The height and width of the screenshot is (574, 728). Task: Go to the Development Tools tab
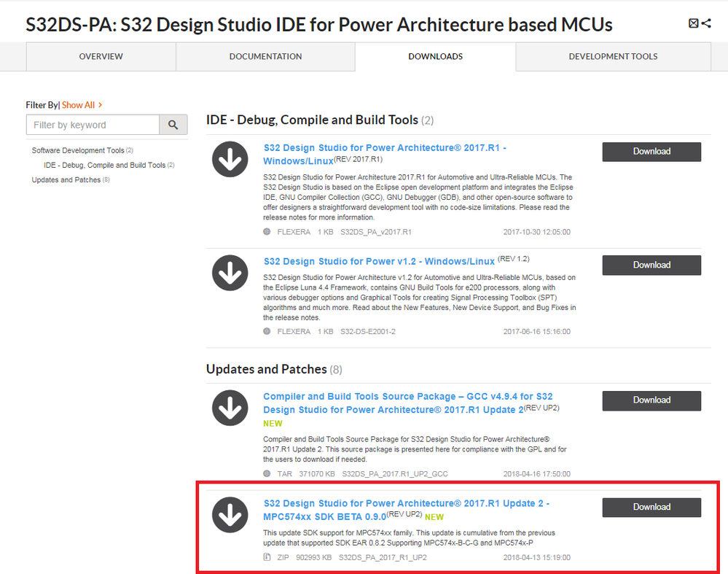point(613,56)
